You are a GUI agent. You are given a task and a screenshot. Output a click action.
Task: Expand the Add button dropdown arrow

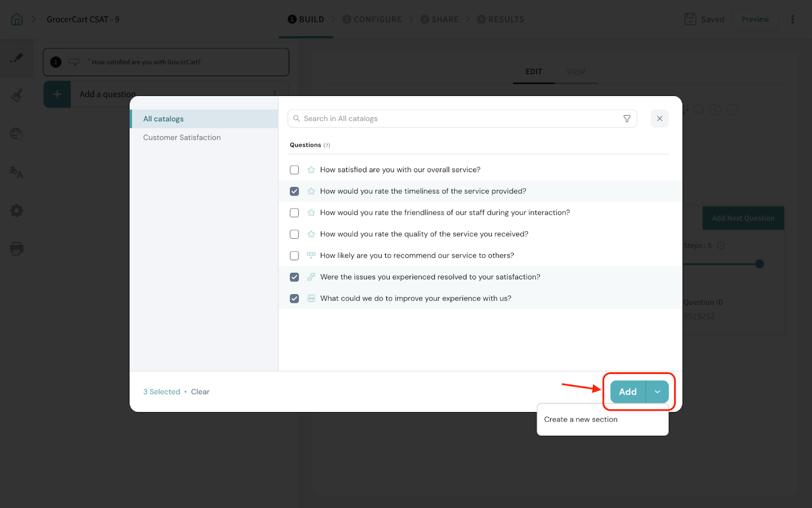(657, 392)
